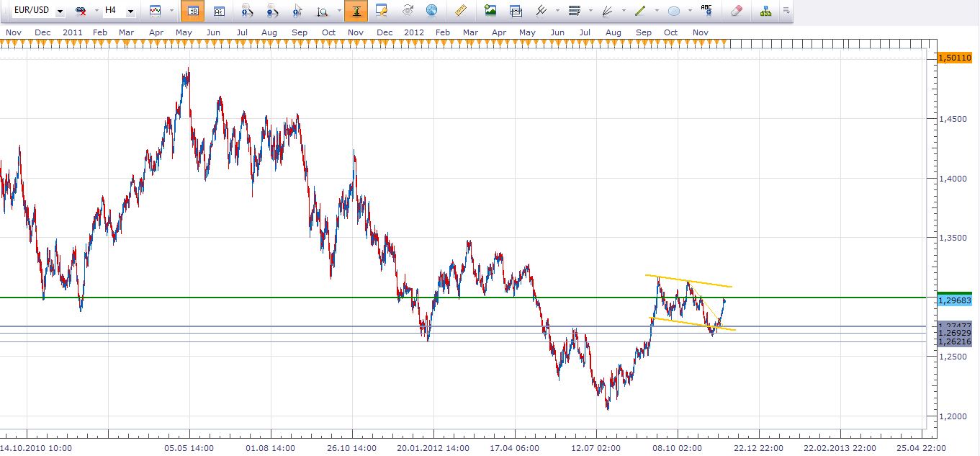Expand the chart type dropdown arrow
This screenshot has width=980, height=456.
[x=171, y=12]
